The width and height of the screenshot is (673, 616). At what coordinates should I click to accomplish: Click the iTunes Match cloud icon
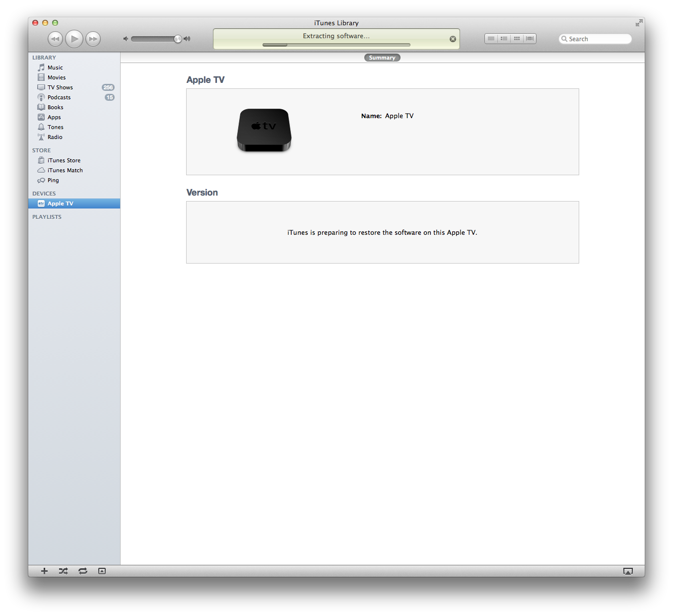click(41, 170)
